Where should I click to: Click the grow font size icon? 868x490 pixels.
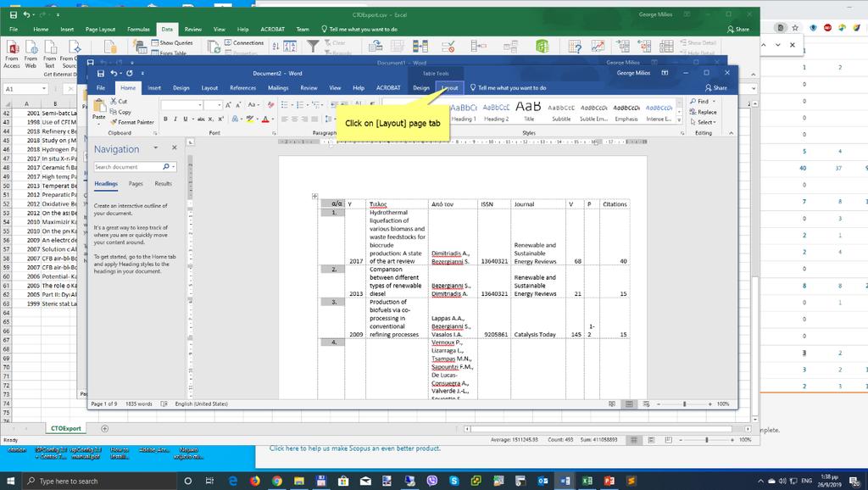(228, 104)
